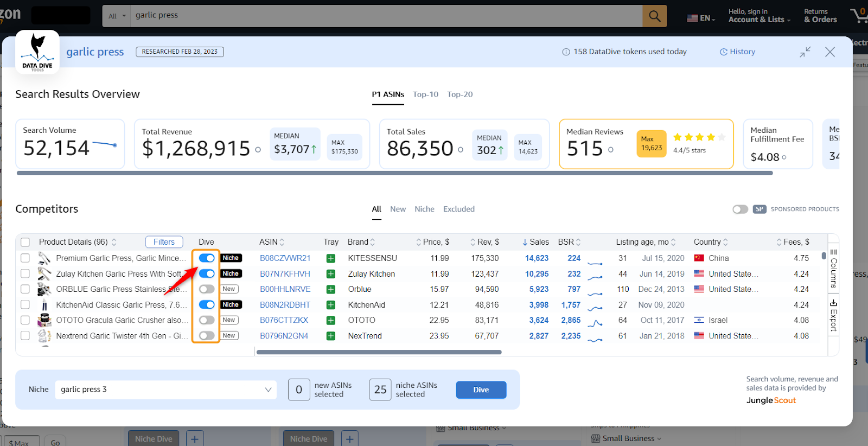
Task: Click green tray plus for KitchenAid row
Action: tap(330, 305)
